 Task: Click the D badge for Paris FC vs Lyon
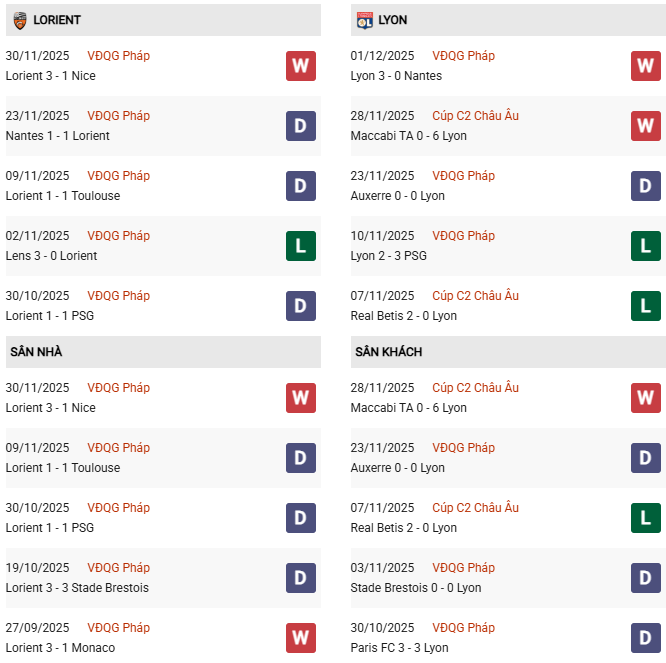click(x=645, y=638)
